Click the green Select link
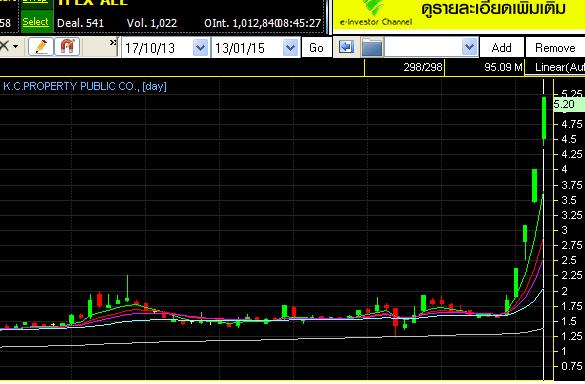 36,22
